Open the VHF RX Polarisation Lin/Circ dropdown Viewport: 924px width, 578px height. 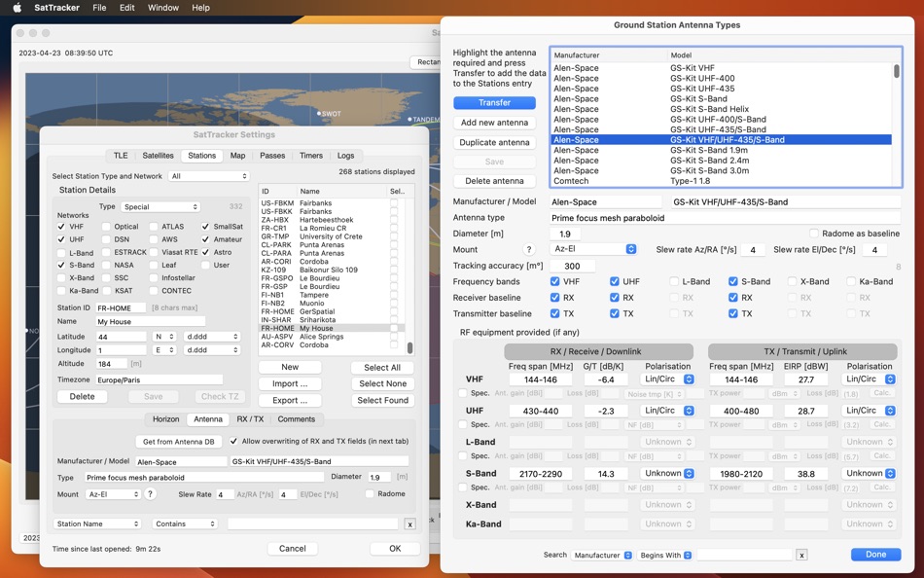667,379
